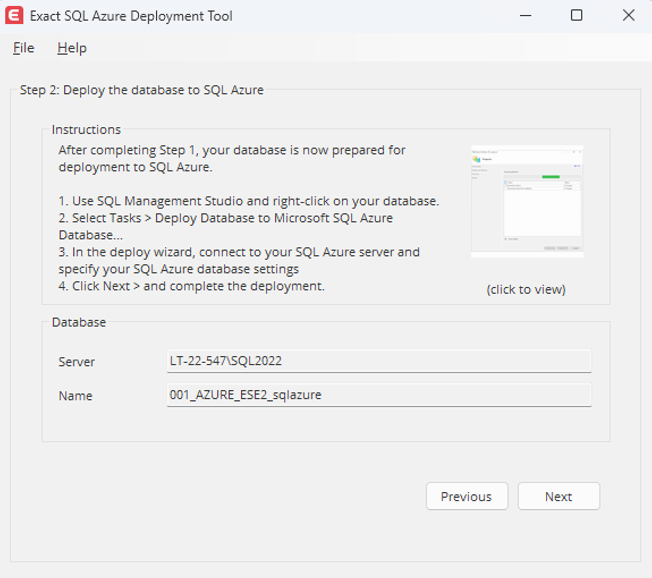652x578 pixels.
Task: Go back with the Previous button
Action: 467,496
